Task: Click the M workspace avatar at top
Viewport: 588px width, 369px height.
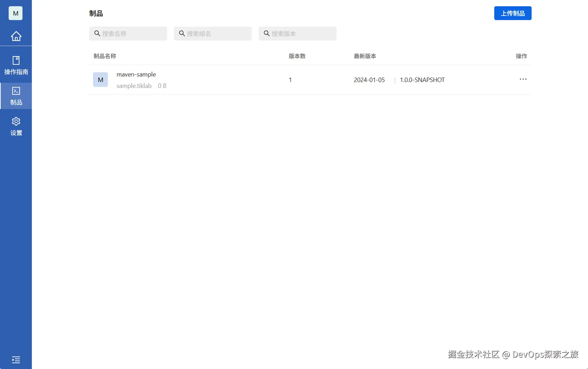Action: point(16,13)
